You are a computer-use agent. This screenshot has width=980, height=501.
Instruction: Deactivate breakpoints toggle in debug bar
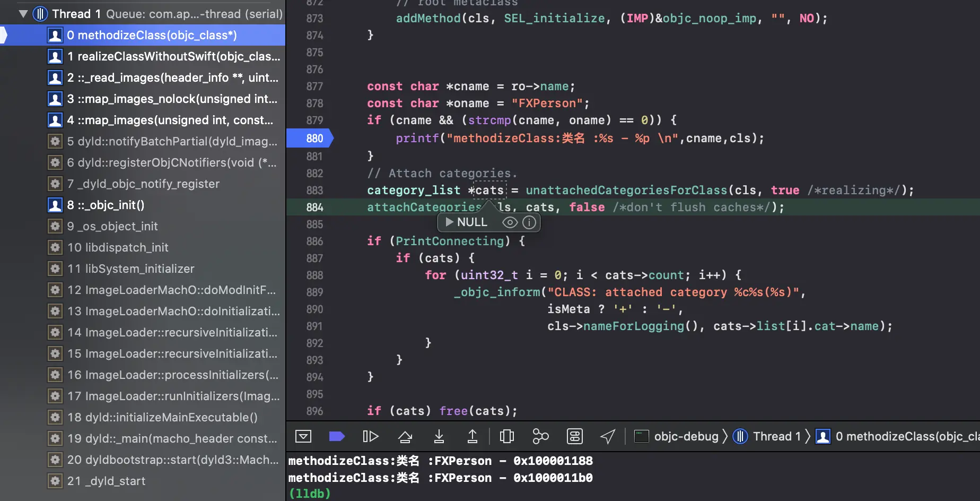coord(337,436)
